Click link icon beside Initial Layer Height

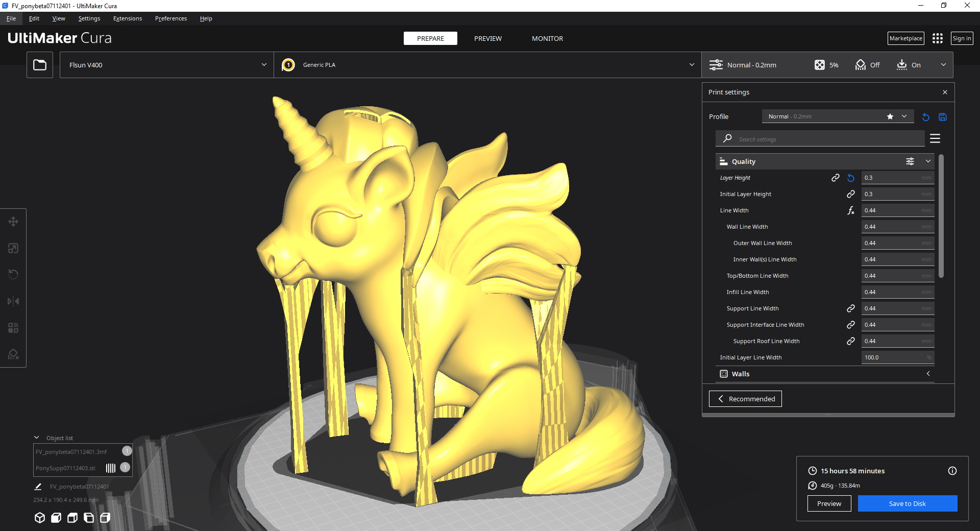(851, 194)
